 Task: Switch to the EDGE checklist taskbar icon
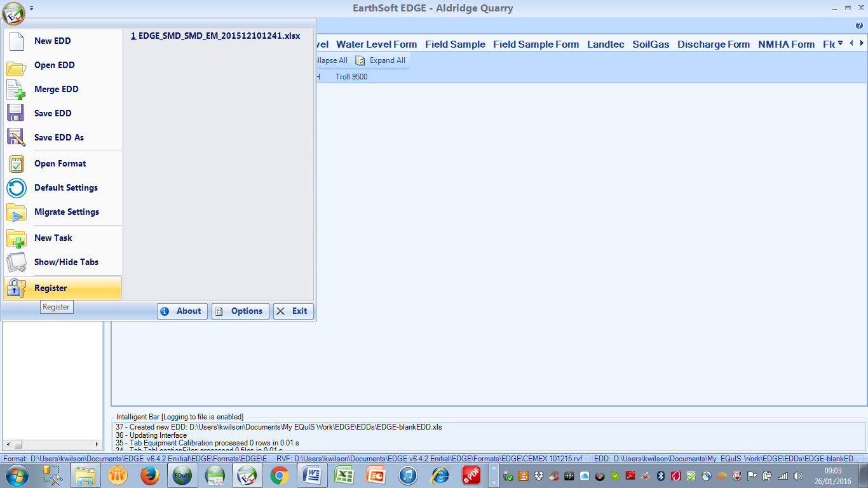click(247, 475)
